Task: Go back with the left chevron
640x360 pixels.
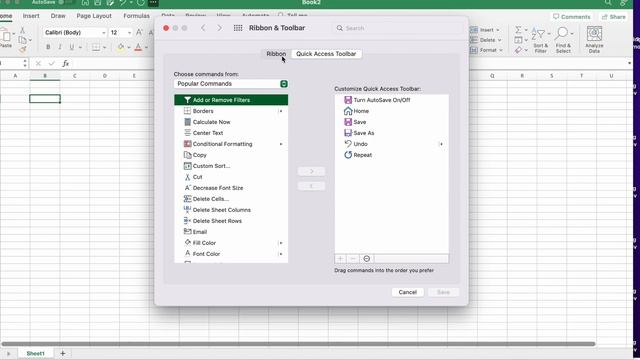Action: 203,28
